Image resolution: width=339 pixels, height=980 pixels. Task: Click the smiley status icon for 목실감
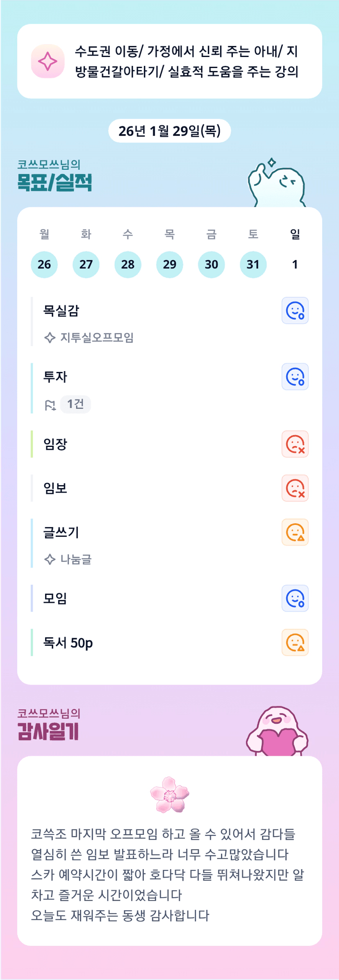coord(295,310)
